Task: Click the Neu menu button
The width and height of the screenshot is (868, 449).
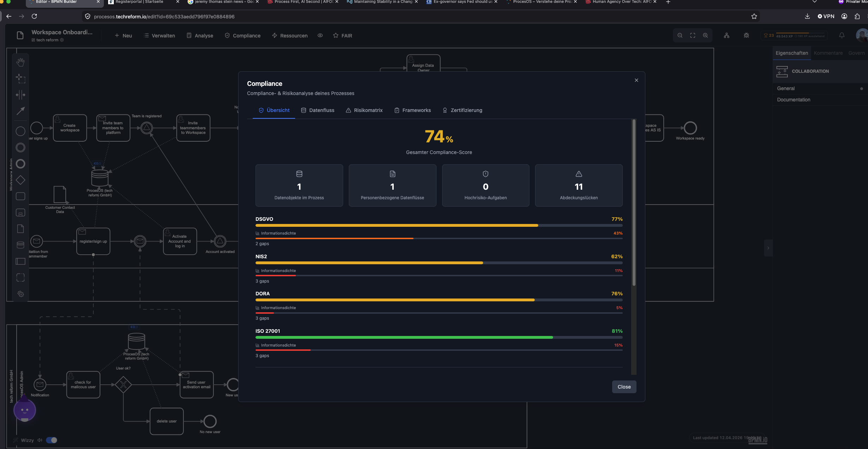Action: coord(123,36)
